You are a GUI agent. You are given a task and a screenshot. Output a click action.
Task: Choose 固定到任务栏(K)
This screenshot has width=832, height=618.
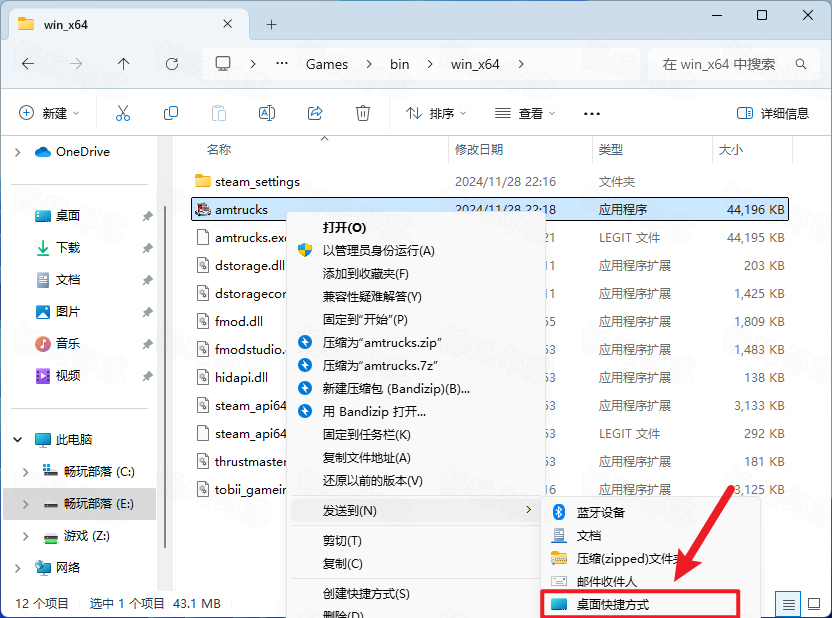(416, 435)
